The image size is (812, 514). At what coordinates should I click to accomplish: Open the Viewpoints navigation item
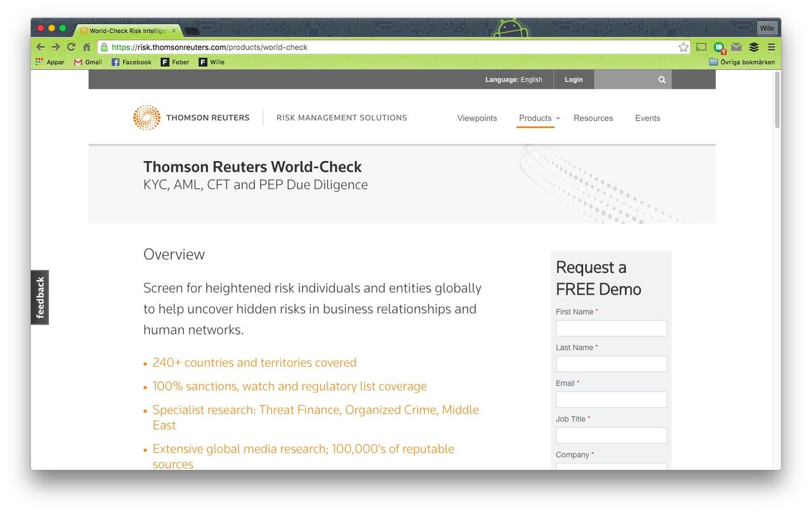point(477,118)
